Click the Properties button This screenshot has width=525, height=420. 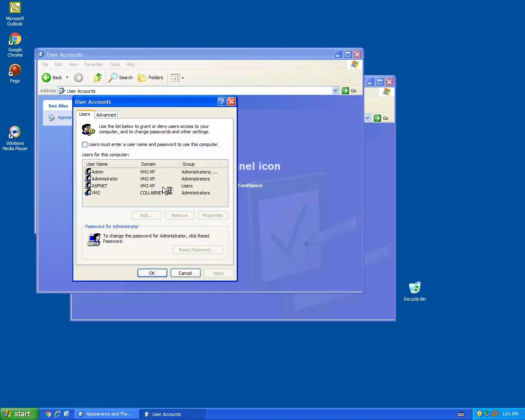click(213, 215)
